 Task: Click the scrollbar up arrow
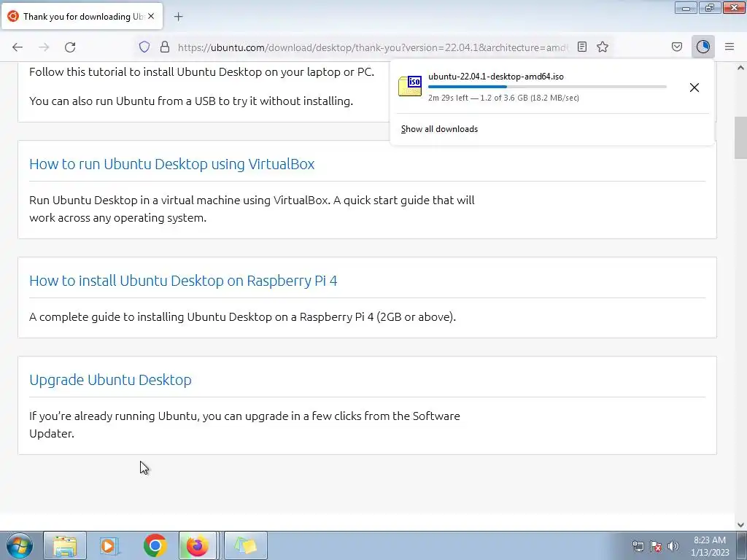point(740,68)
